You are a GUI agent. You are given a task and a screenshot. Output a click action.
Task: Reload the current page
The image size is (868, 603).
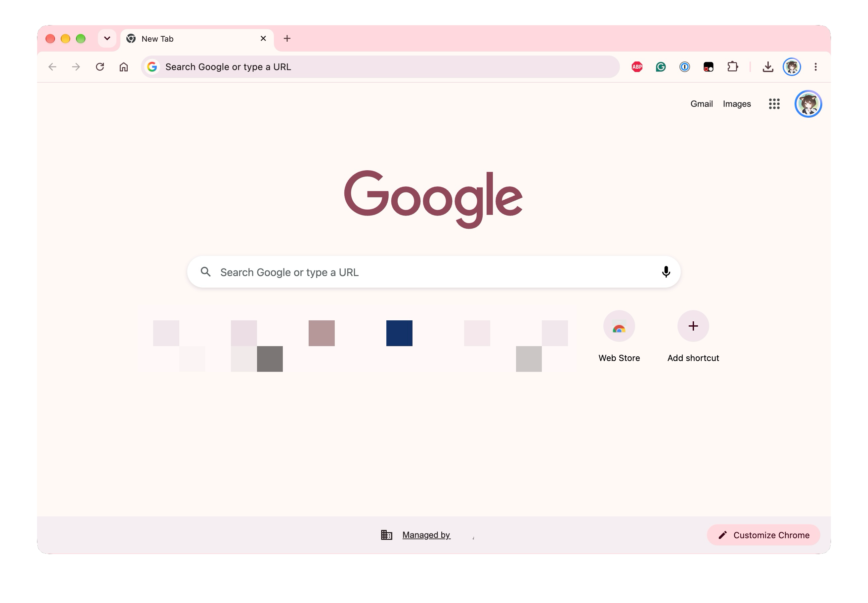pos(100,67)
